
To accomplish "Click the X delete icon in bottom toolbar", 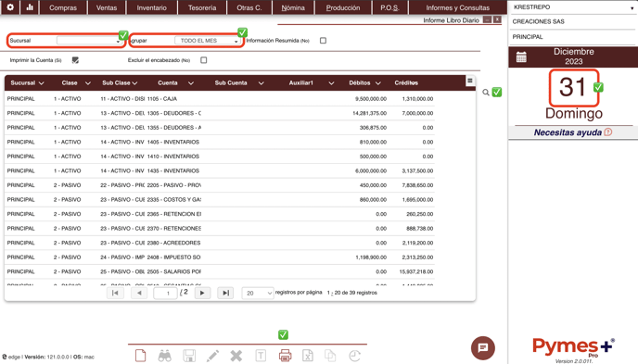I will [x=236, y=356].
